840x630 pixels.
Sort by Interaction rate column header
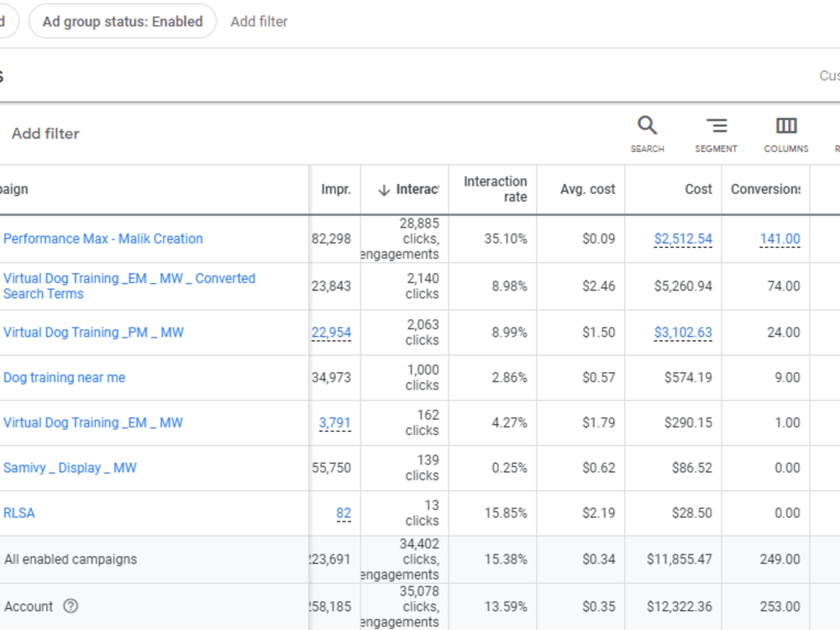click(x=495, y=189)
